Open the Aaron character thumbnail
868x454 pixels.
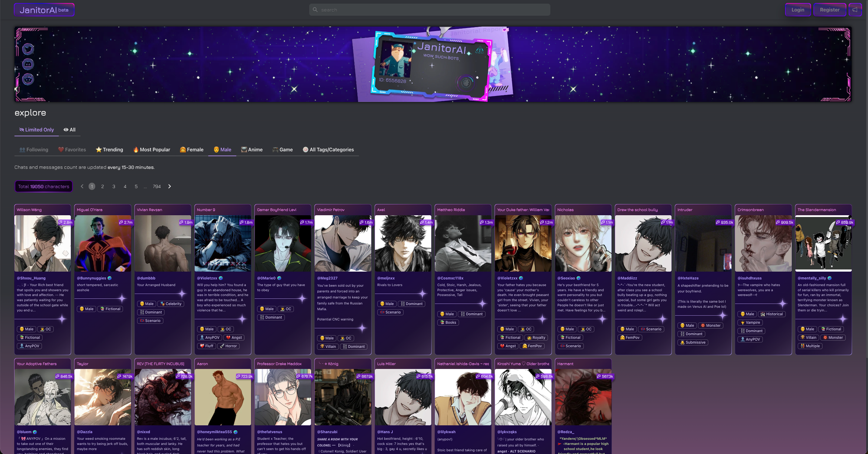tap(223, 397)
